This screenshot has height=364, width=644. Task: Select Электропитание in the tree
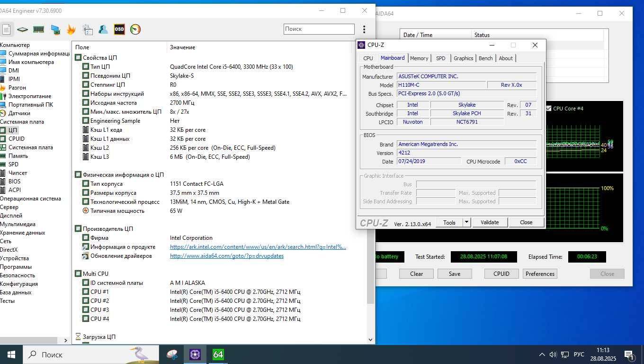(x=30, y=96)
